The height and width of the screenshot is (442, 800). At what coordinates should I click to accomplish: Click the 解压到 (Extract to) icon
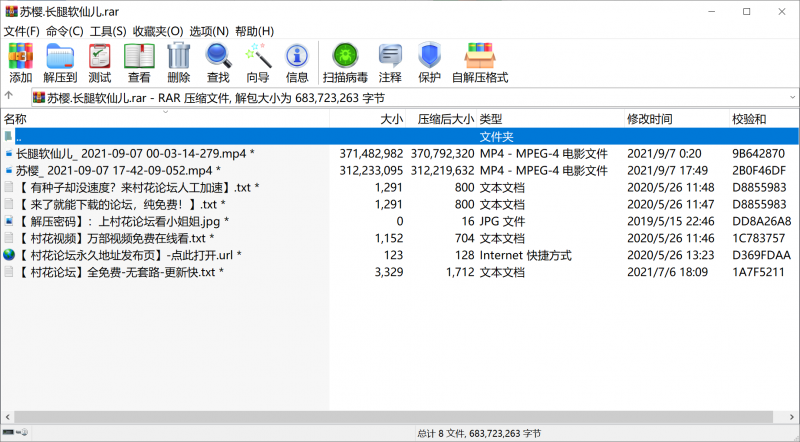pos(60,62)
